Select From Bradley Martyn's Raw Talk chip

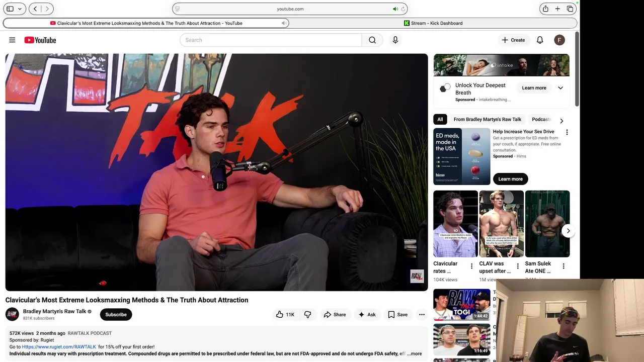coord(487,120)
